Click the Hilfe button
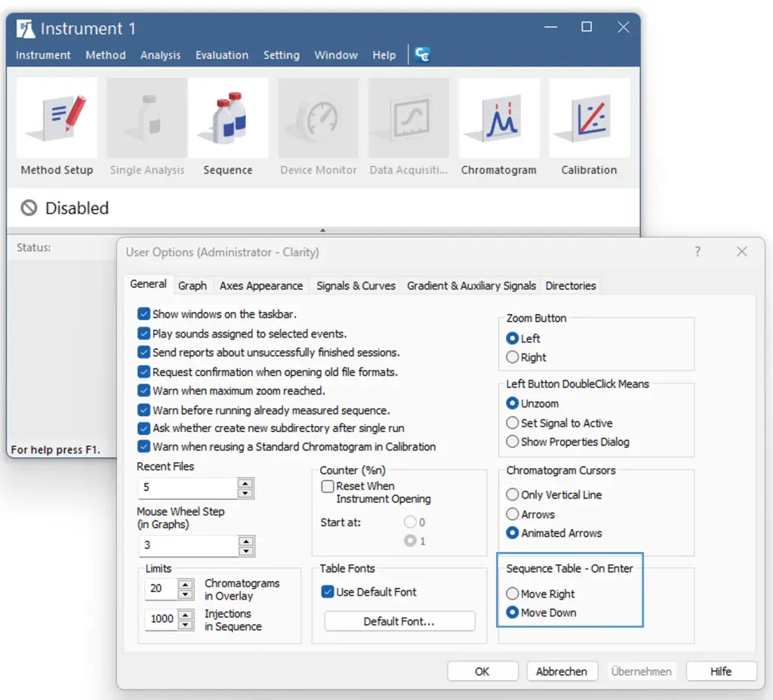 pos(721,671)
